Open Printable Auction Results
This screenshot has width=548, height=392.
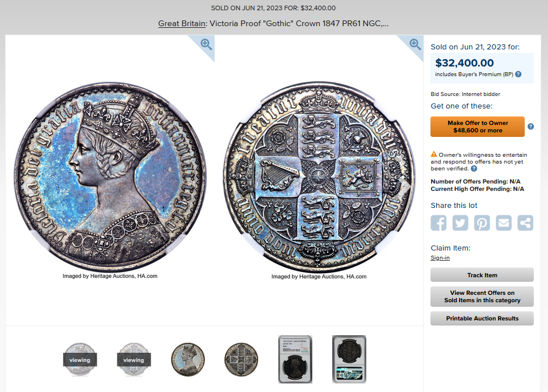point(482,319)
